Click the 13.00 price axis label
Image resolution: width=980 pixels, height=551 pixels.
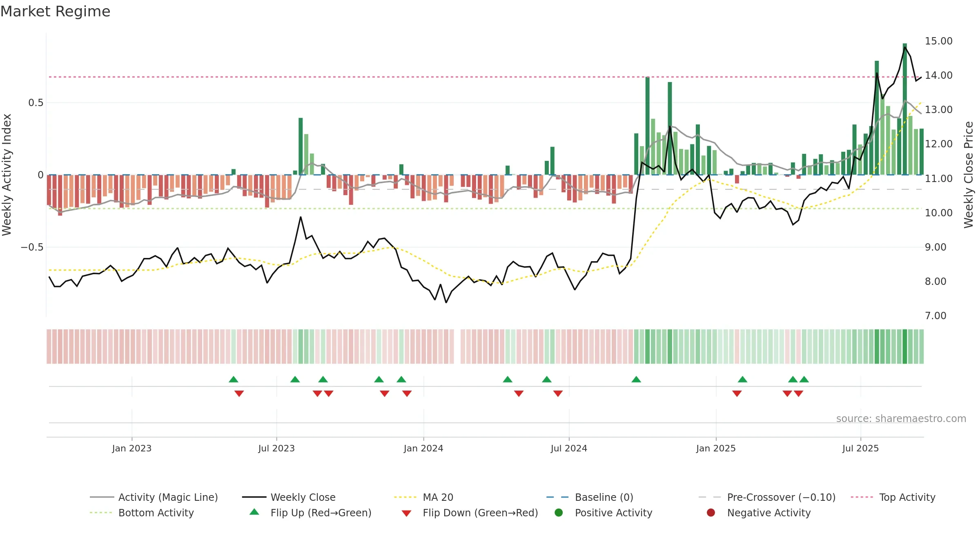pyautogui.click(x=938, y=109)
